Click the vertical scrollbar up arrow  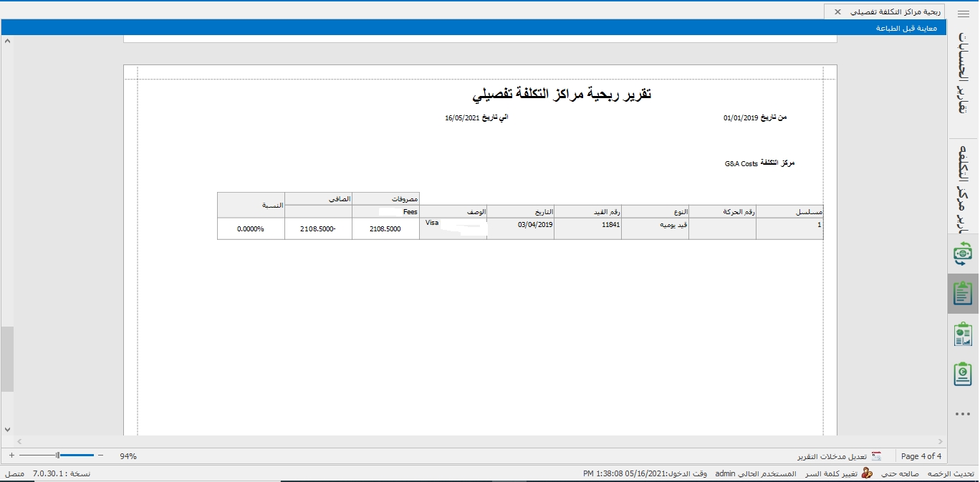click(x=7, y=41)
